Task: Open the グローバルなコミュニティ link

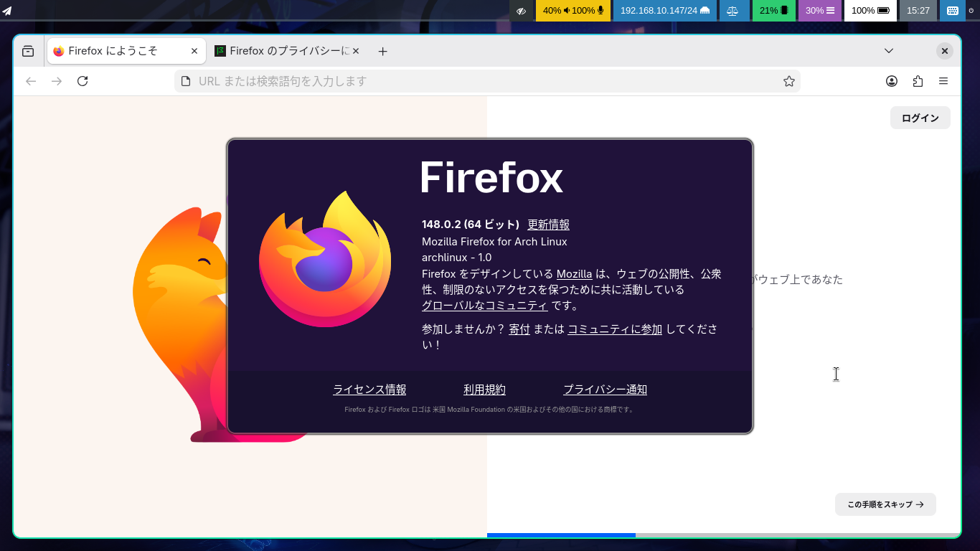Action: point(485,306)
